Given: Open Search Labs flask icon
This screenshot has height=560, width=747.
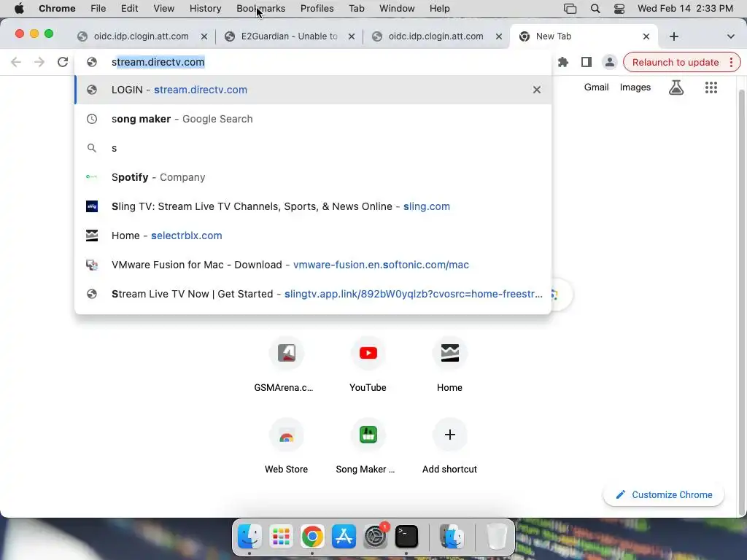Looking at the screenshot, I should [676, 87].
